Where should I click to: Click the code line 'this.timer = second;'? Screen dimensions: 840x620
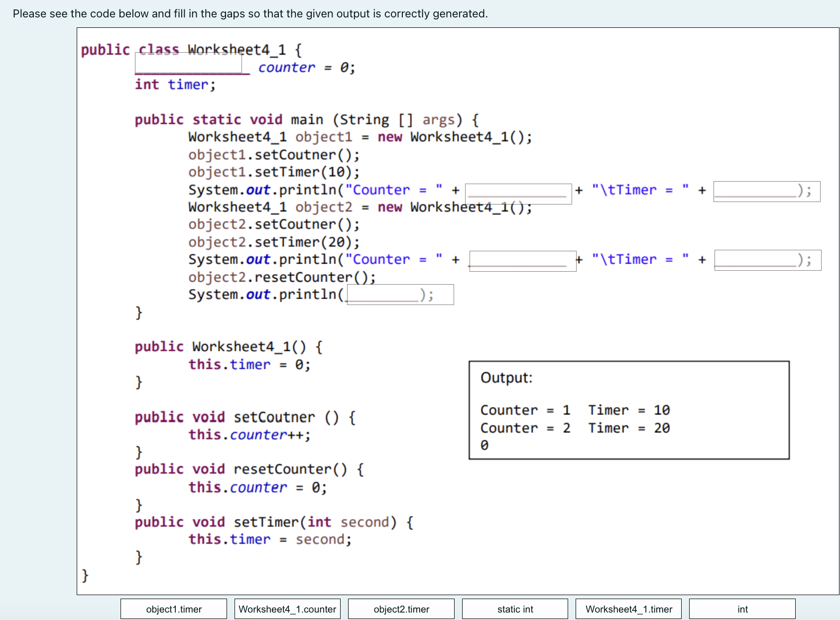[270, 539]
